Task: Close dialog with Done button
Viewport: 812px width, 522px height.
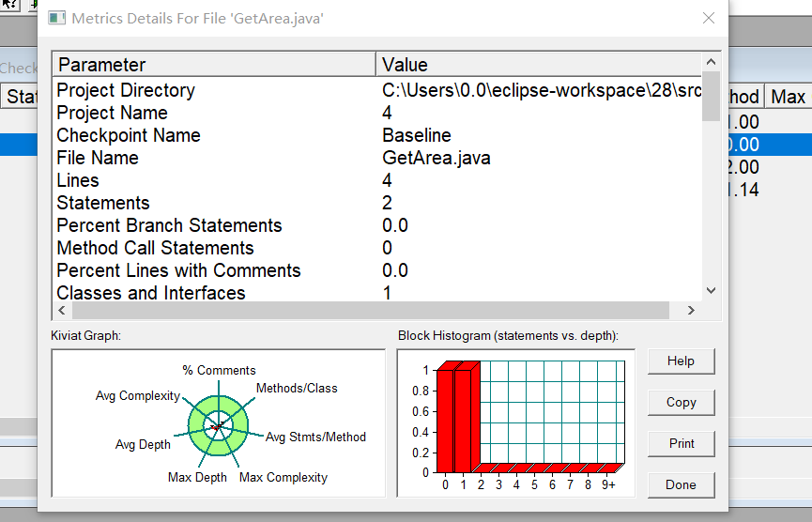Action: tap(681, 484)
